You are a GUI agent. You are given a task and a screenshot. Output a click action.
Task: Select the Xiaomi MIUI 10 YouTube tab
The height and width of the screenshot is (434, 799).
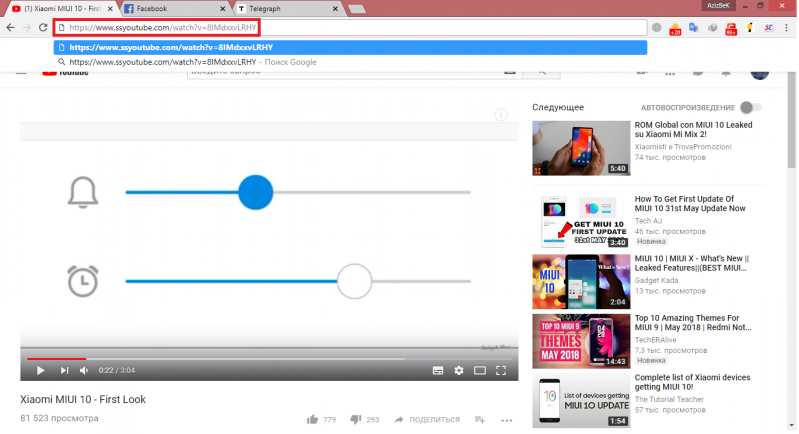(61, 9)
